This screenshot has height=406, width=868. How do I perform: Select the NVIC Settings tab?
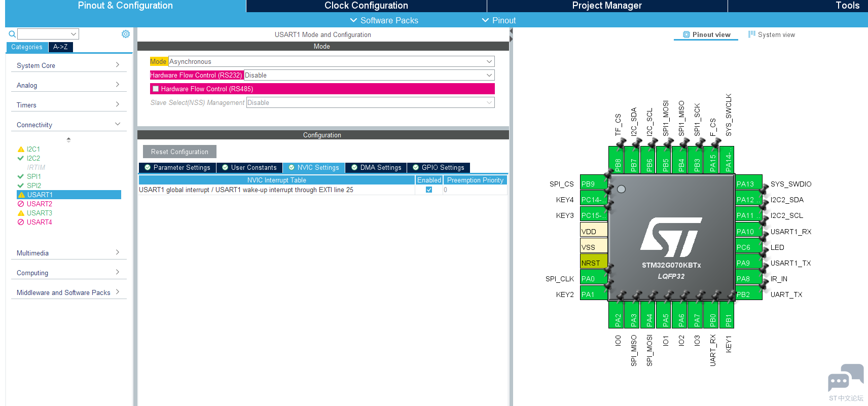coord(314,167)
